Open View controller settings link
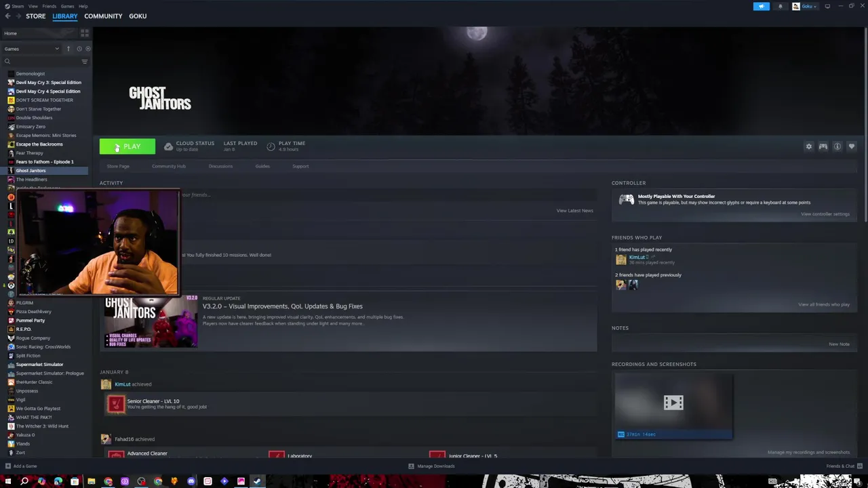868x488 pixels. click(825, 214)
